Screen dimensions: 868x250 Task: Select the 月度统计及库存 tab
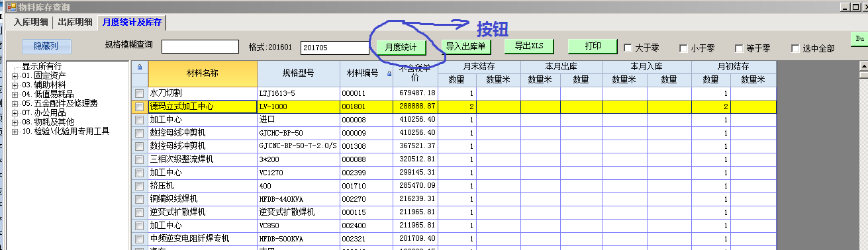point(131,22)
